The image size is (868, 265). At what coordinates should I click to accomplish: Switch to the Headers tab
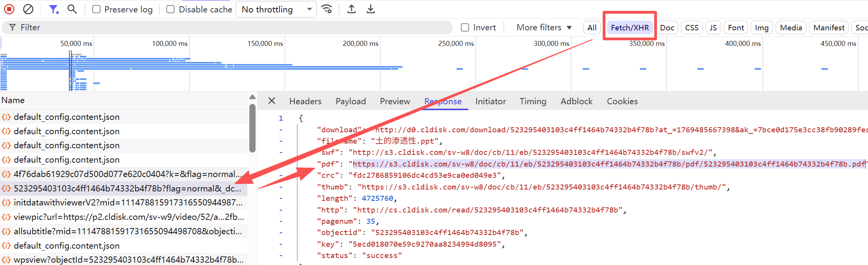[x=305, y=101]
